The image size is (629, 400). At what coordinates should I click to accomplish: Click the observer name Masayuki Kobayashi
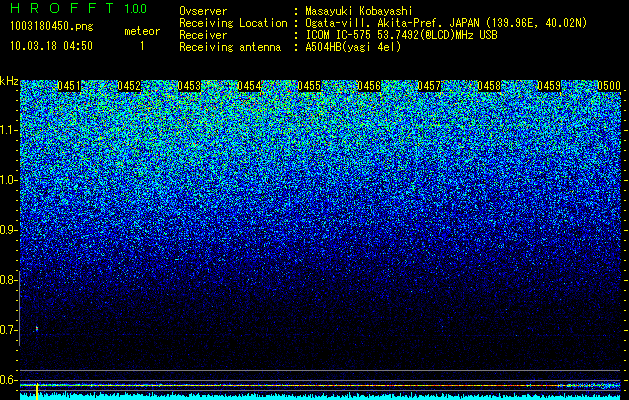pos(359,11)
